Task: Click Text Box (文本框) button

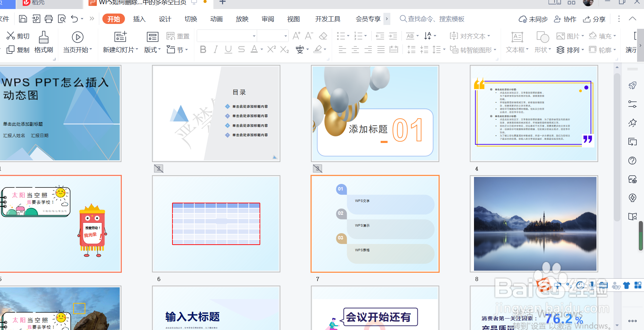Action: pyautogui.click(x=517, y=42)
